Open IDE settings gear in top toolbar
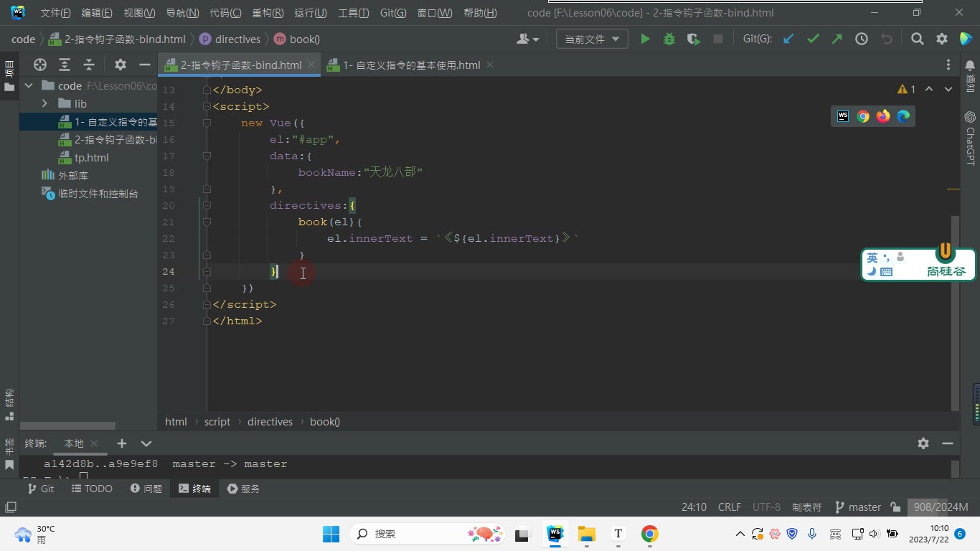This screenshot has height=551, width=980. 942,39
